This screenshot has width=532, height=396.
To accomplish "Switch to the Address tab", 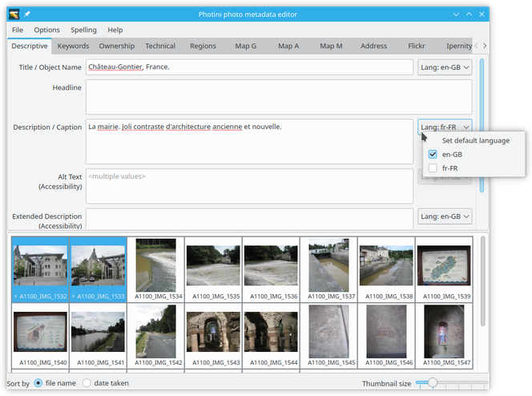I will (373, 46).
